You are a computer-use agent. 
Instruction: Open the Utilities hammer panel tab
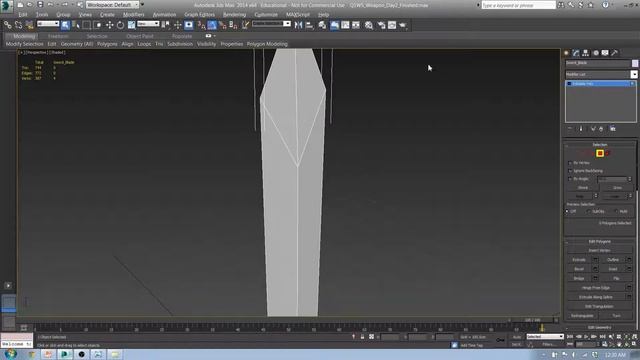tap(615, 53)
